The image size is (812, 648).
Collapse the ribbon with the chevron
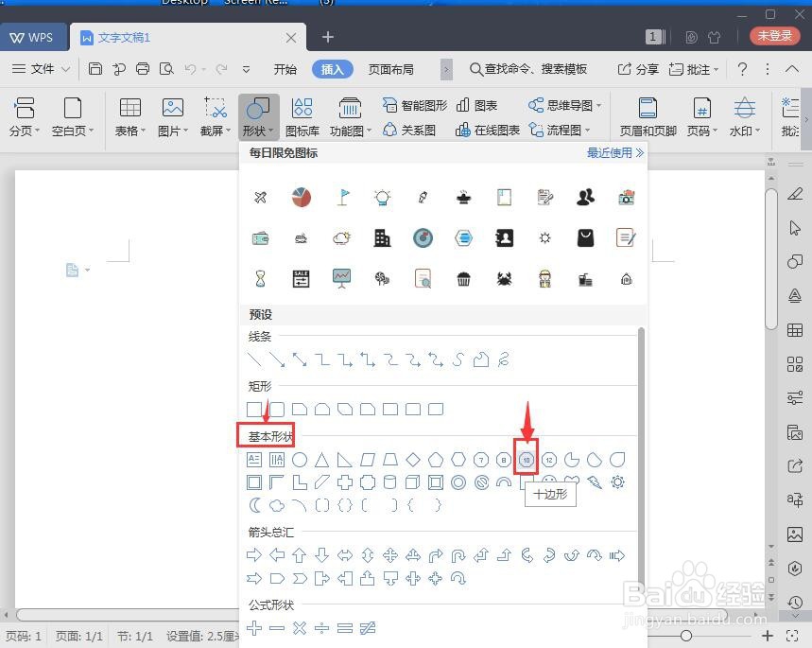tap(792, 68)
